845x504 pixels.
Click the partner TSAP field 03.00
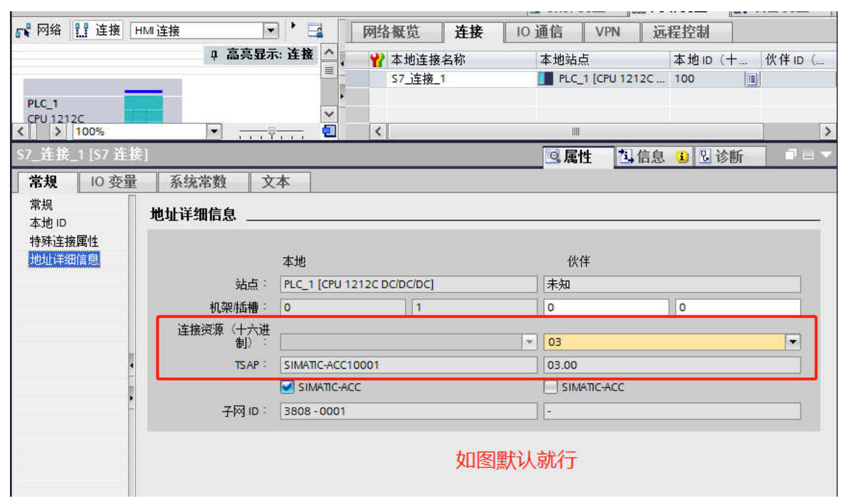click(x=672, y=365)
